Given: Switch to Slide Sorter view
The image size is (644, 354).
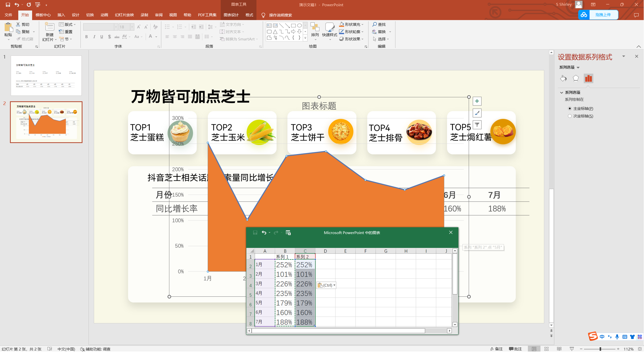Looking at the screenshot, I should [x=547, y=349].
